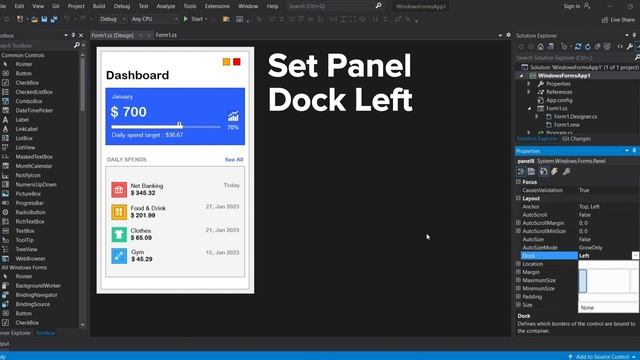Select the DateTimePicker control in Toolbox
Viewport: 640px width, 360px height.
click(x=34, y=110)
